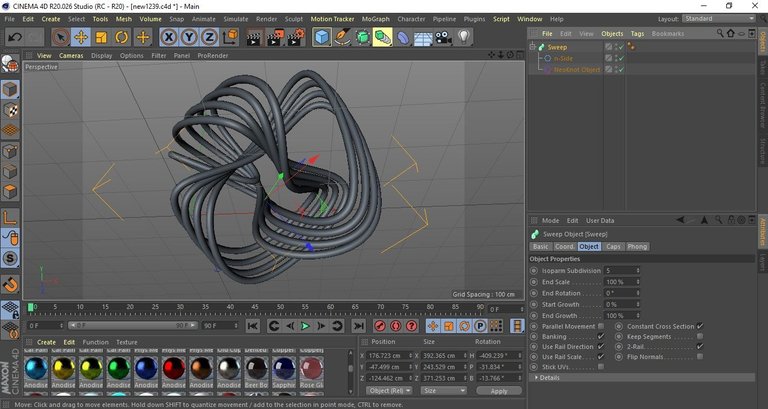
Task: Render the active view clapperboard icon
Action: coord(254,37)
